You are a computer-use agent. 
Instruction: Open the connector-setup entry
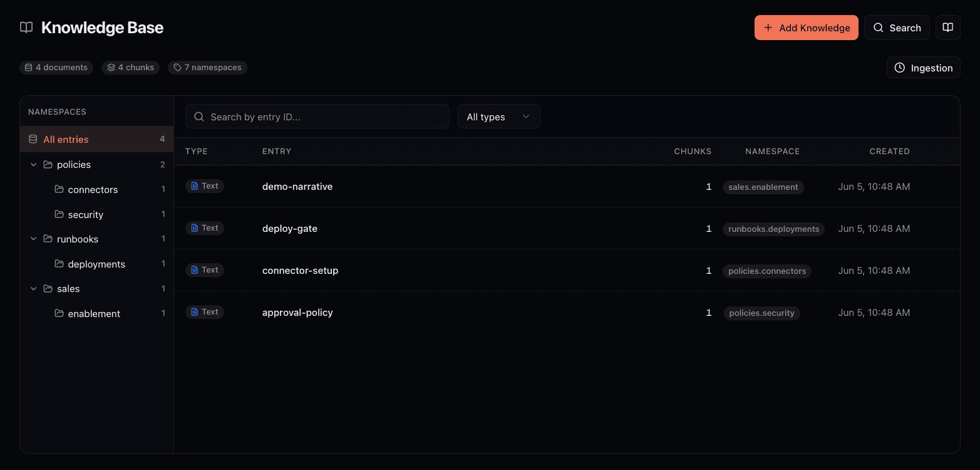[x=300, y=270]
